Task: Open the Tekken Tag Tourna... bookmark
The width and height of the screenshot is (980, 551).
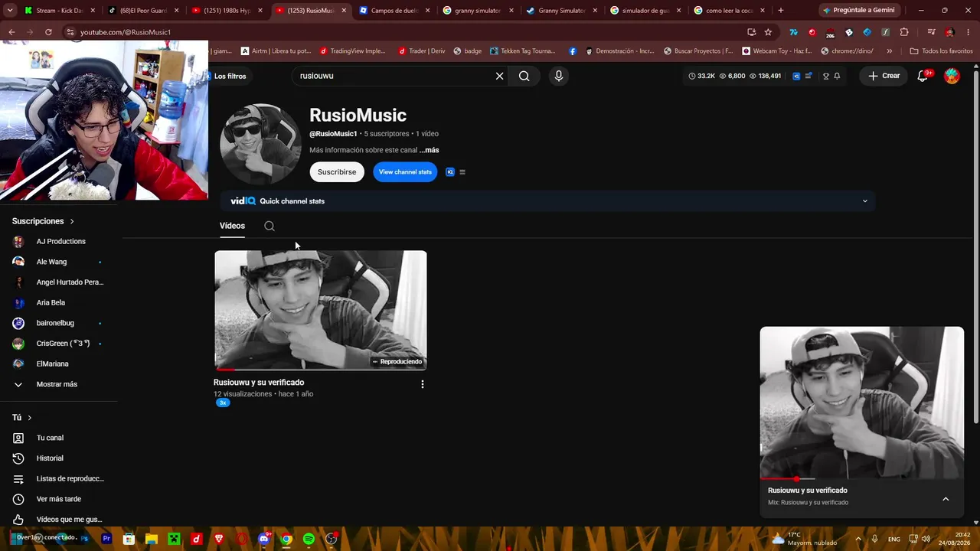Action: (x=523, y=51)
